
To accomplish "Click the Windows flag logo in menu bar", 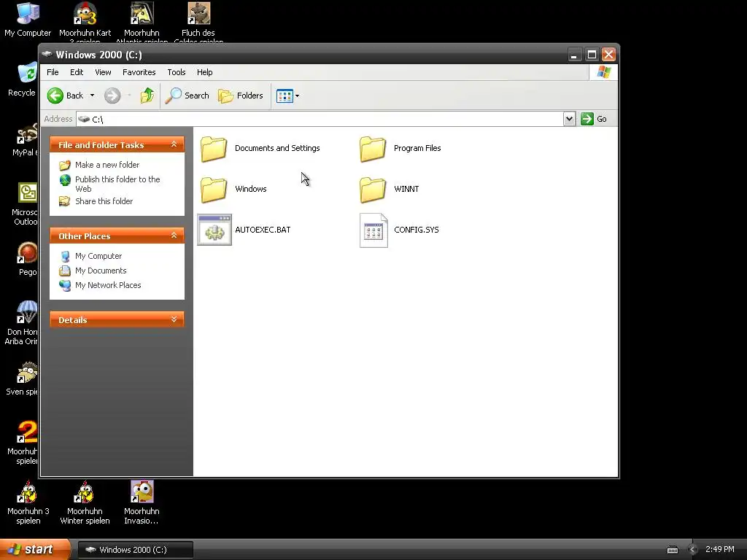I will coord(604,72).
